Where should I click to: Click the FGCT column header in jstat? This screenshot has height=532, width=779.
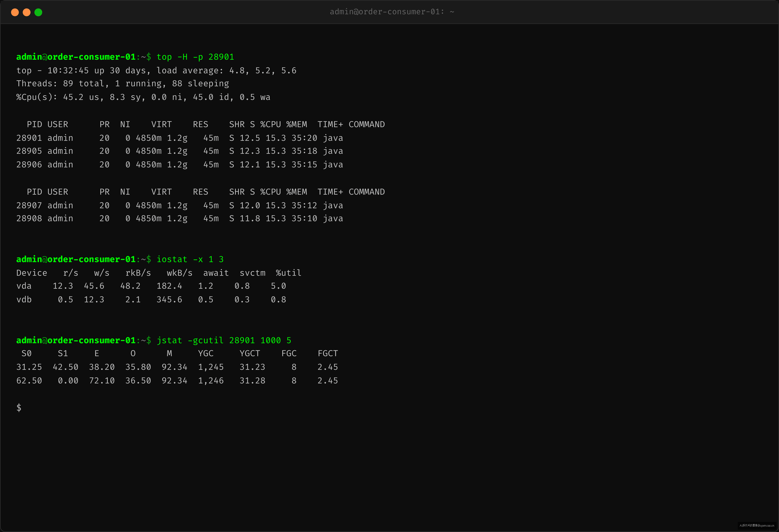[328, 353]
